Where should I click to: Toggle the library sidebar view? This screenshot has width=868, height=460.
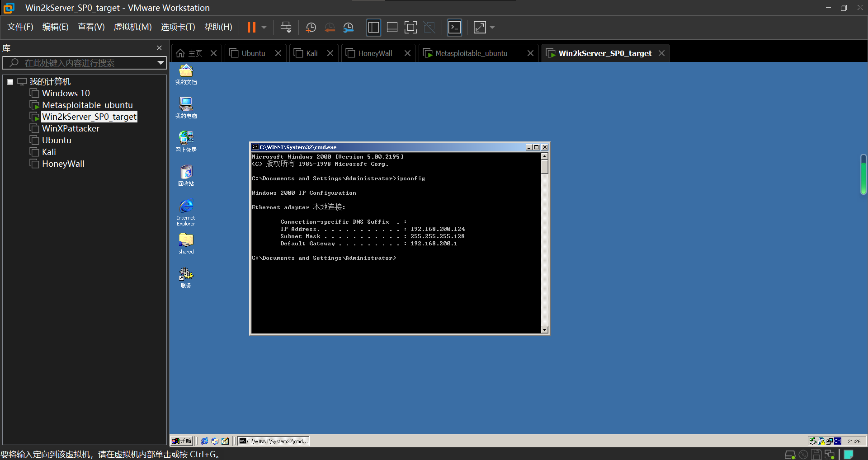[373, 28]
